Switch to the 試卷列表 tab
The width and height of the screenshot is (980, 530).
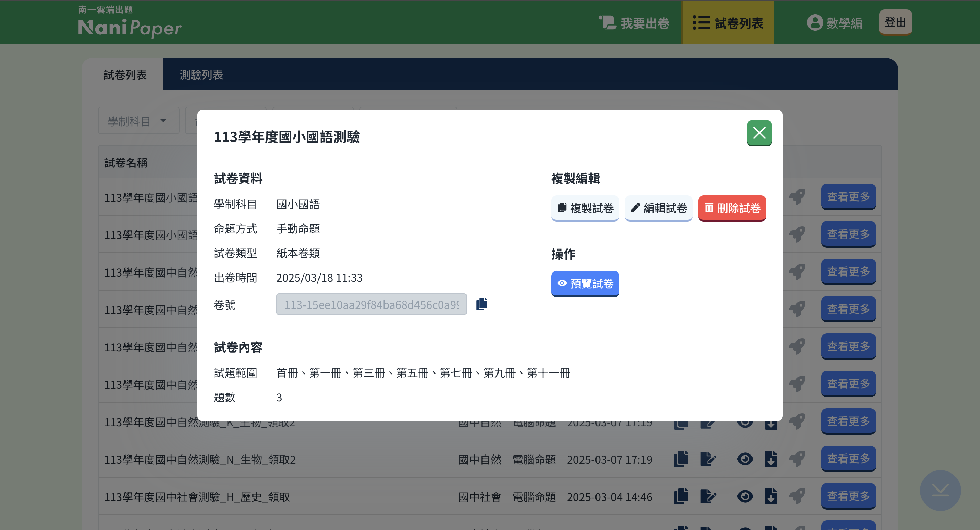tap(125, 74)
